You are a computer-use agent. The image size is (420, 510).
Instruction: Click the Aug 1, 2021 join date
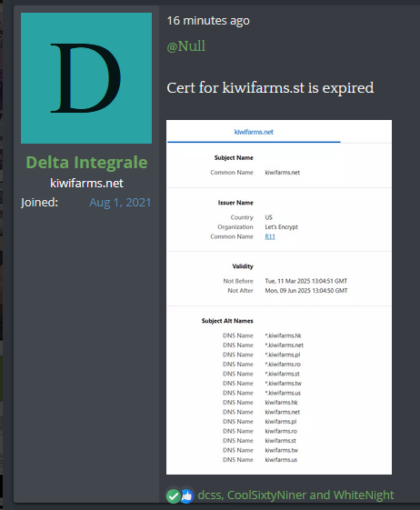point(120,203)
